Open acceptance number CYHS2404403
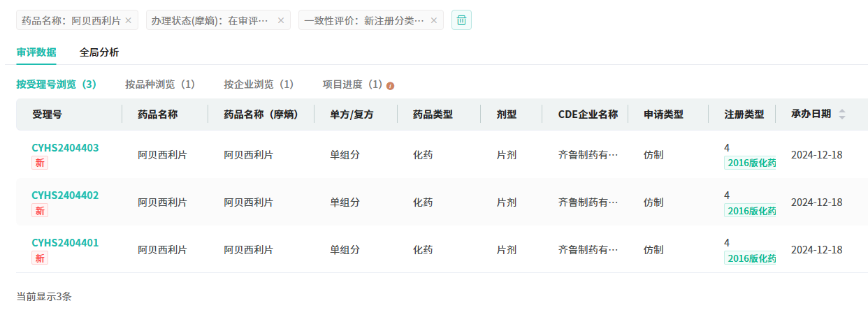This screenshot has height=310, width=868. pos(65,147)
